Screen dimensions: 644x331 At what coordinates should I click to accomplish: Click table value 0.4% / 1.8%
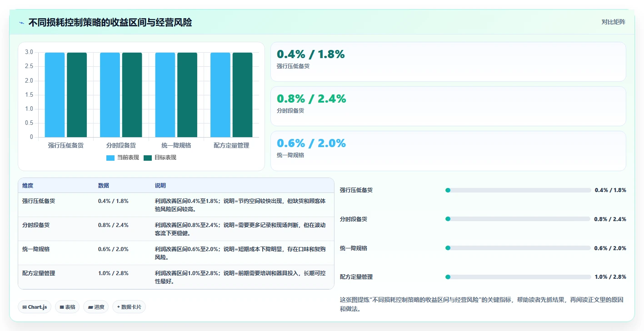(113, 201)
